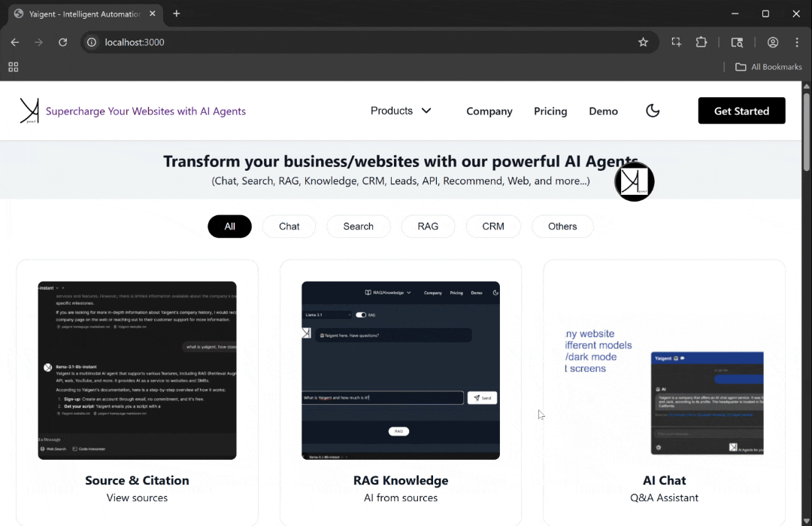Expand the Products dropdown menu
This screenshot has width=812, height=526.
tap(401, 111)
